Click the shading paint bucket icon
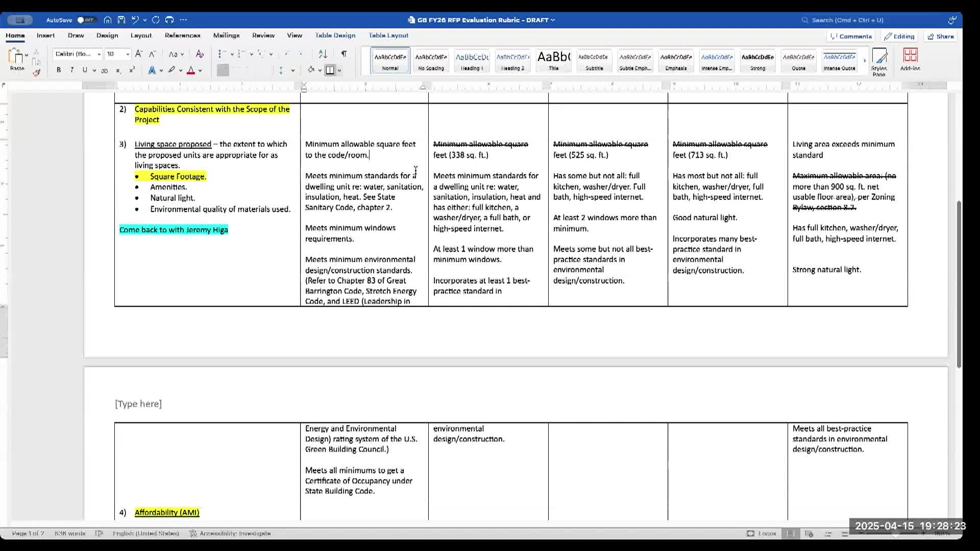Viewport: 980px width, 551px height. point(311,70)
